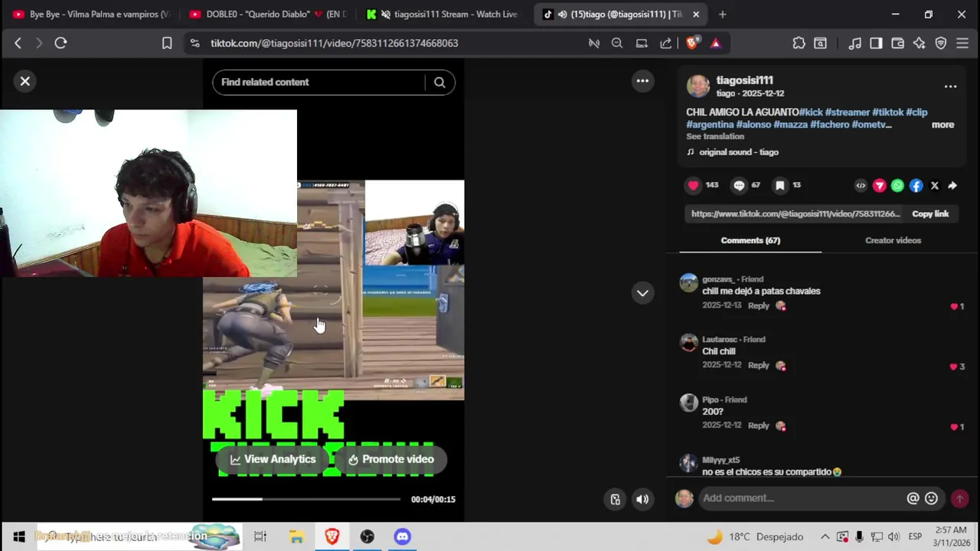Open emoji picker in comment box
980x551 pixels.
[931, 498]
